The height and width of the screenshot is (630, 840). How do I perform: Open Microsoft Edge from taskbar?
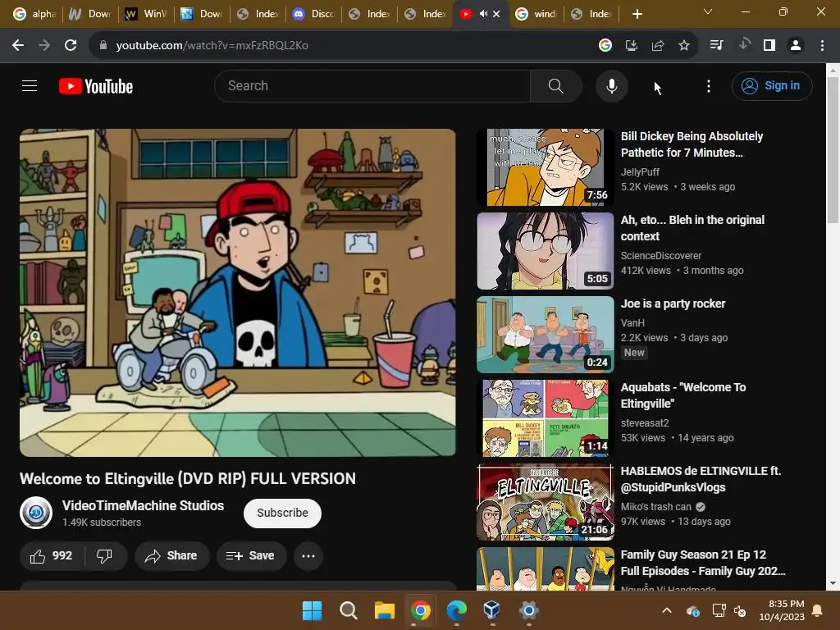[x=456, y=610]
